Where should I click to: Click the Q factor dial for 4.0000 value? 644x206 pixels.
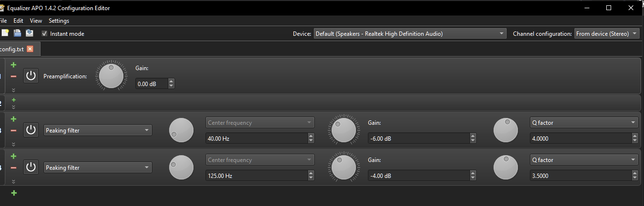(506, 130)
